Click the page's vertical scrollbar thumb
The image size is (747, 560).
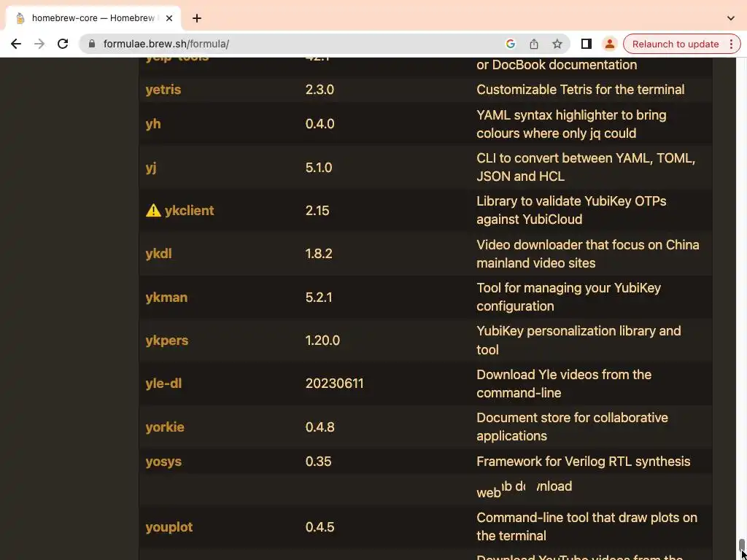[741, 546]
